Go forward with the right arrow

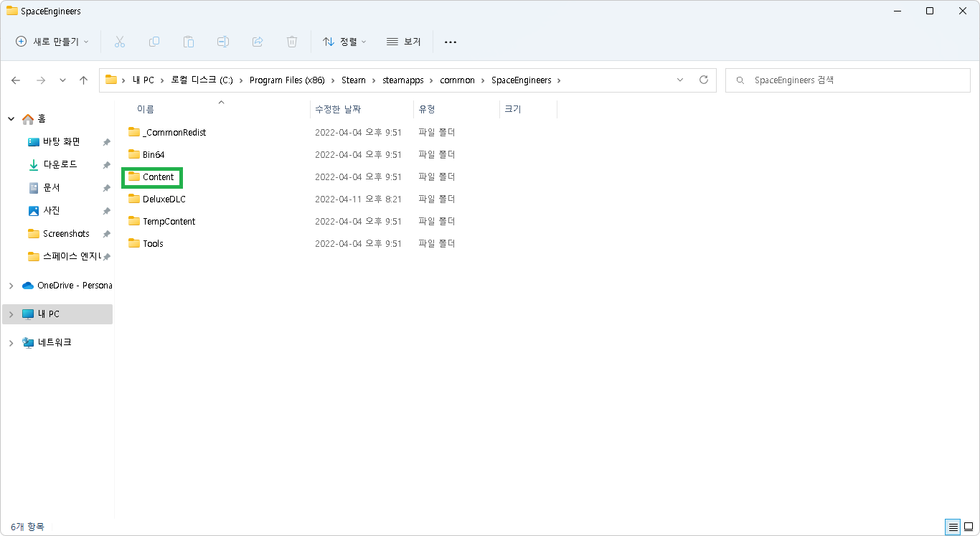click(x=41, y=80)
